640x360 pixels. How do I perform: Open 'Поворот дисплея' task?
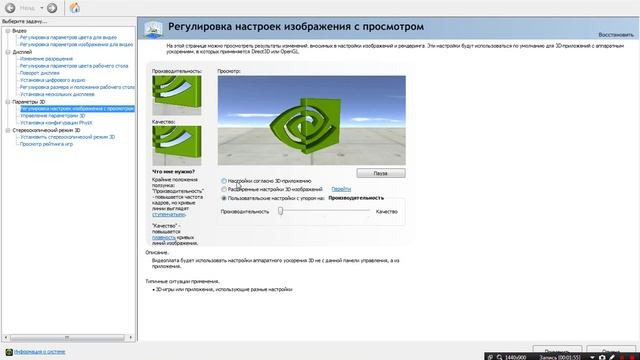click(40, 73)
